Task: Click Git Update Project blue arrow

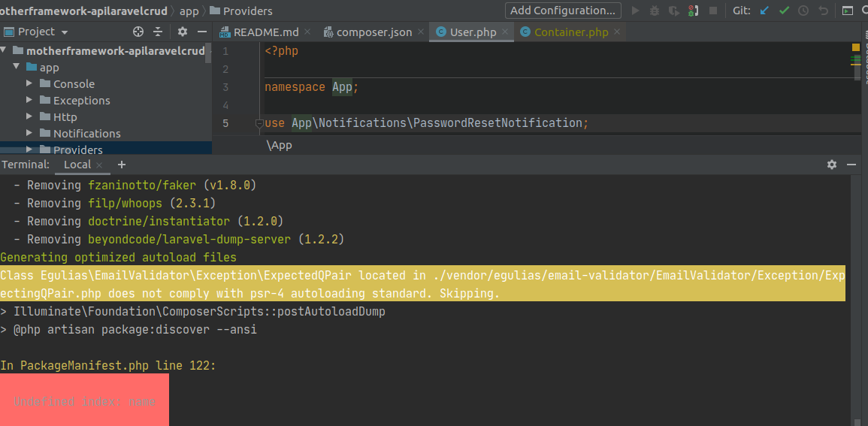Action: pos(764,11)
